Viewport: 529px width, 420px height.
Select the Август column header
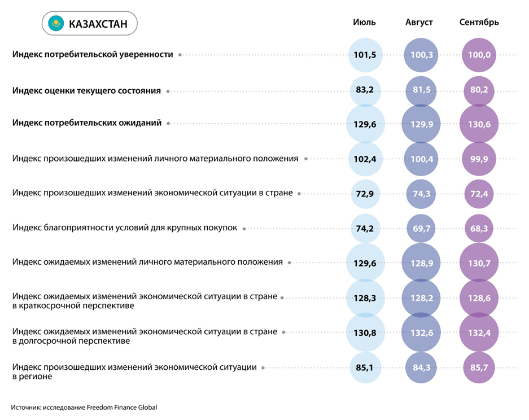coord(419,23)
